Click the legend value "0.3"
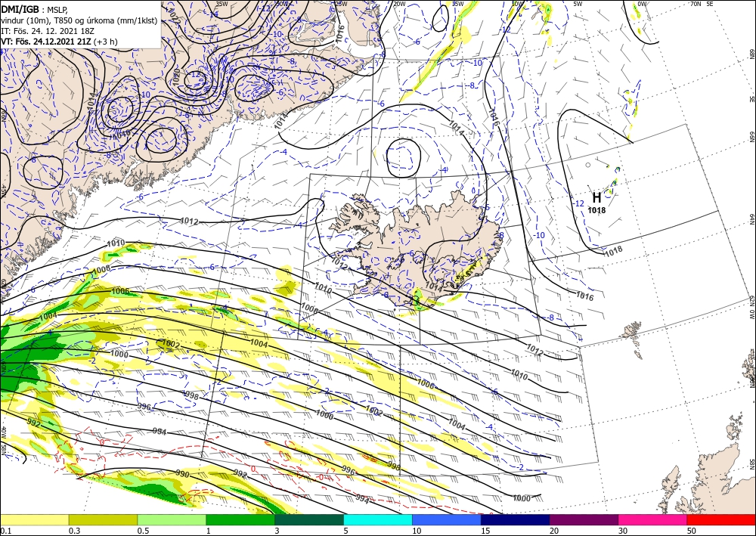Viewport: 756px width, 536px height. tap(74, 531)
